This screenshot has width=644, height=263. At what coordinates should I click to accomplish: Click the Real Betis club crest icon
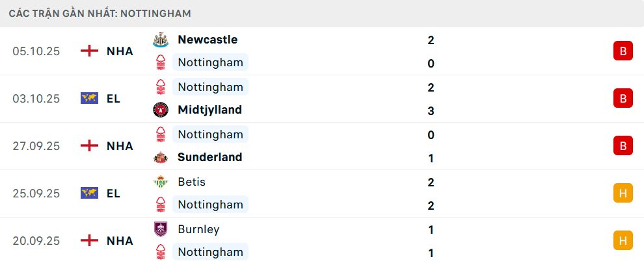pyautogui.click(x=160, y=182)
